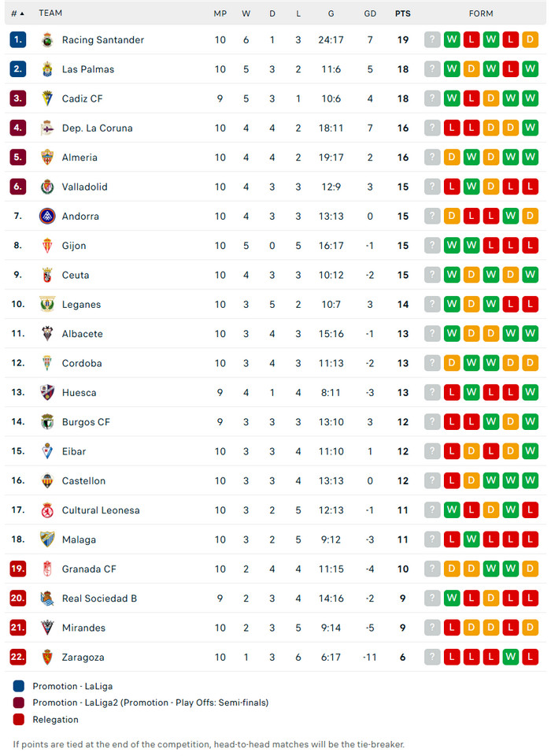Click the FORM column header
Image resolution: width=551 pixels, height=756 pixels.
click(x=481, y=13)
